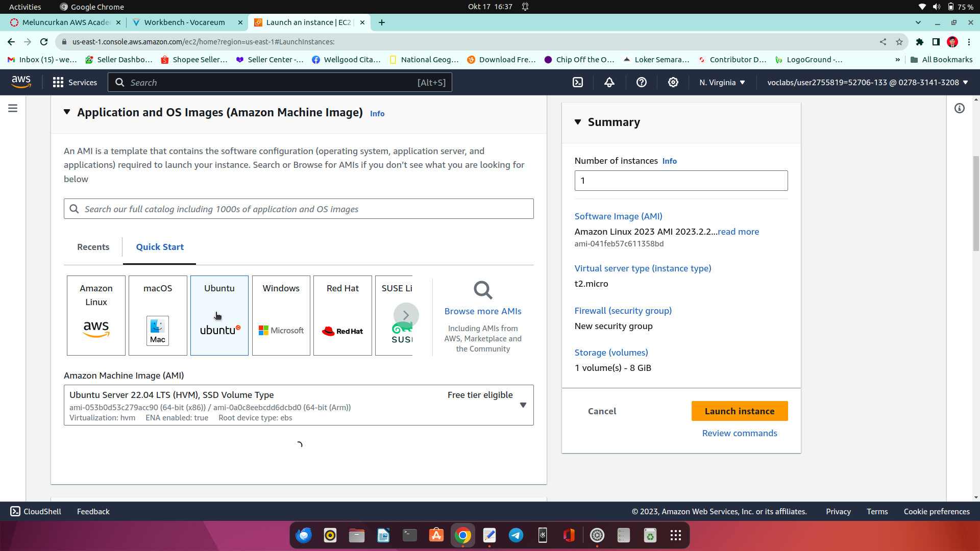
Task: Click the AWS logo home icon
Action: point(21,82)
